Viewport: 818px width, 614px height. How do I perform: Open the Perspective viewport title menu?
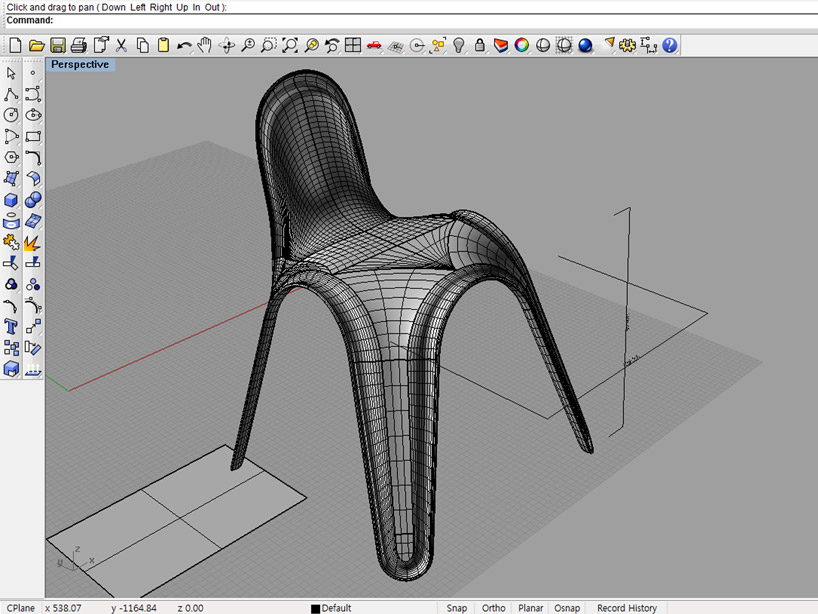click(x=80, y=65)
